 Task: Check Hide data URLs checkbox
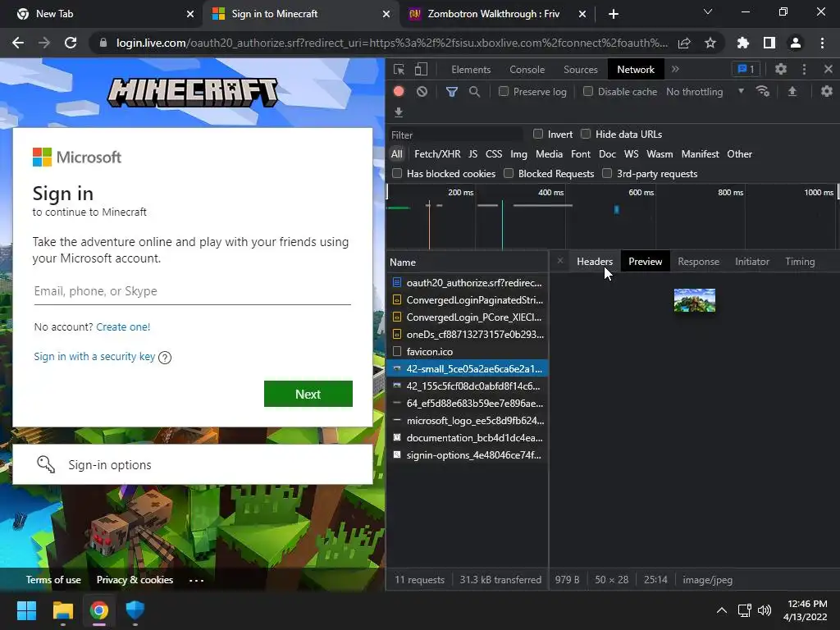coord(586,134)
